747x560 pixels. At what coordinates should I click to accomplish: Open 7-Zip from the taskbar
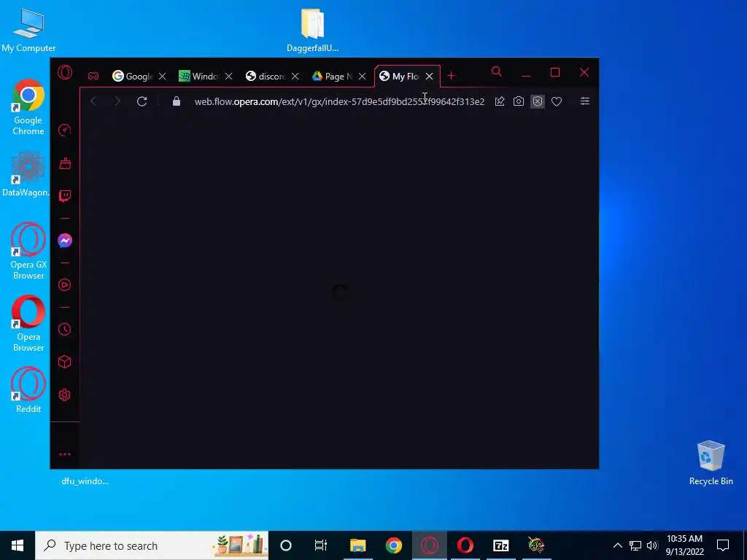(500, 545)
